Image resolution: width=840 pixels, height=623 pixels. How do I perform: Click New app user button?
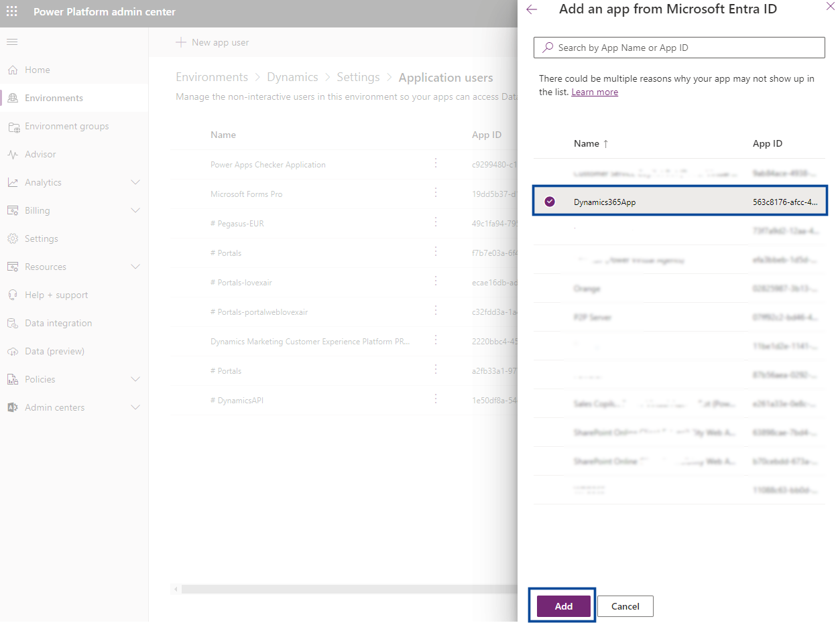213,42
